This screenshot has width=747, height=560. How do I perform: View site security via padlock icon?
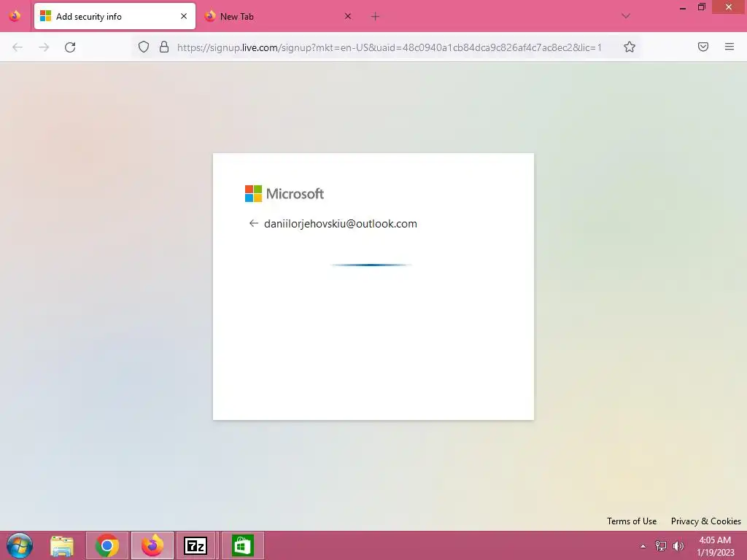pyautogui.click(x=164, y=47)
